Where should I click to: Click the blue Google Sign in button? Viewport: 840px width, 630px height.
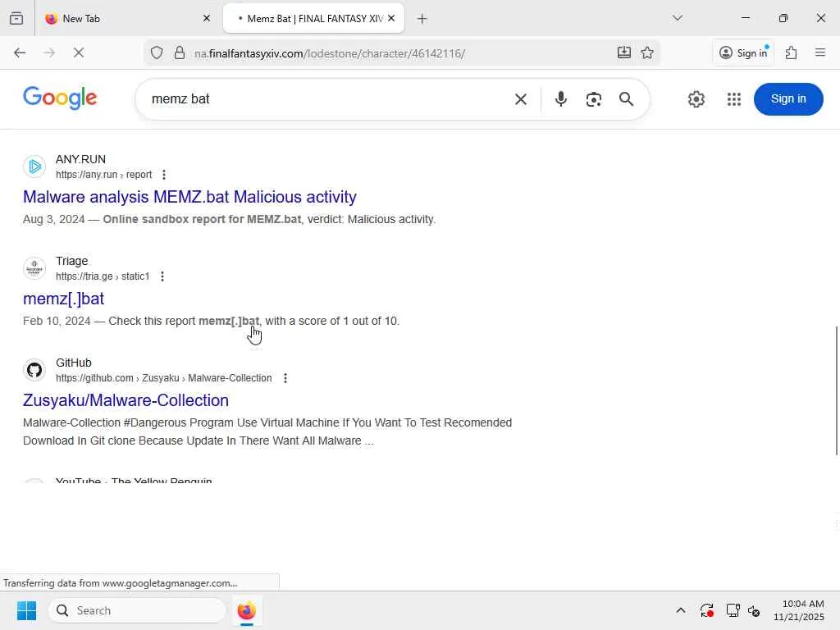pos(788,99)
